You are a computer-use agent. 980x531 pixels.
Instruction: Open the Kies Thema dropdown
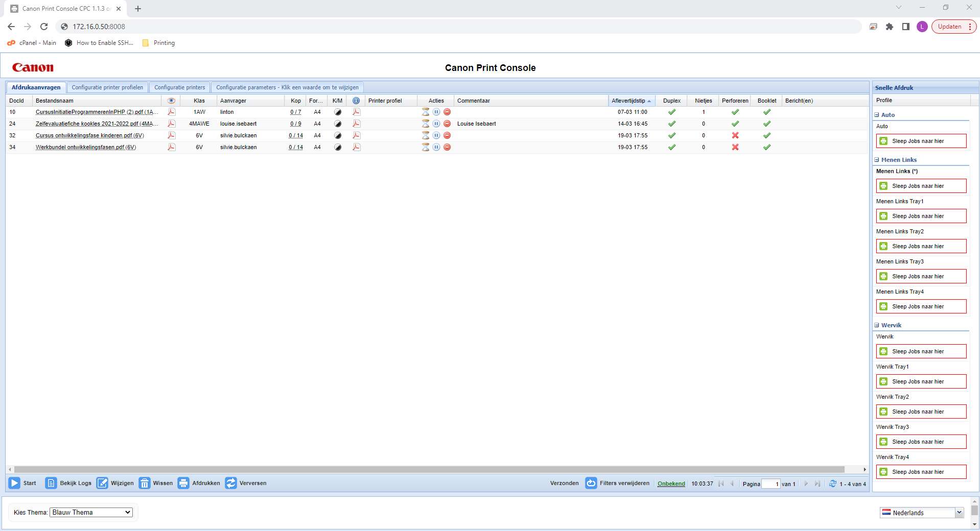click(x=91, y=512)
